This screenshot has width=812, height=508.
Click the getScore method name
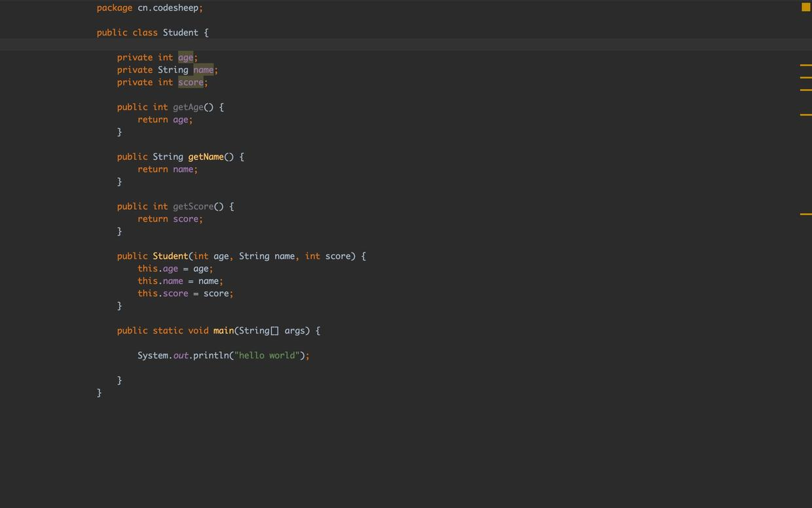(193, 206)
